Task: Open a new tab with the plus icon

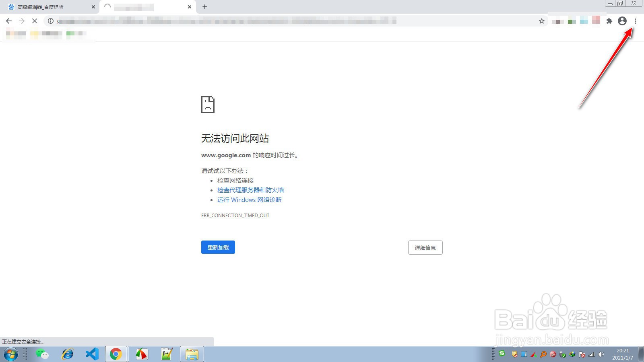Action: click(205, 7)
